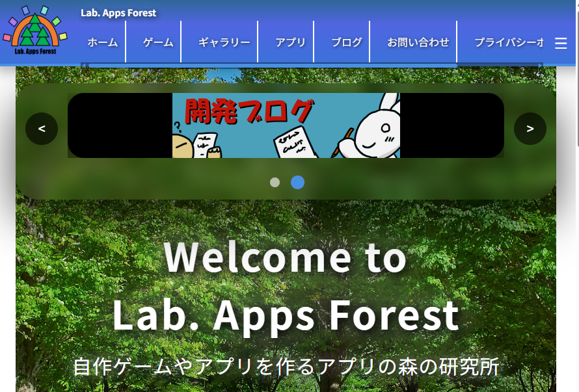This screenshot has height=392, width=579.
Task: Go to previous carousel slide
Action: [x=42, y=129]
